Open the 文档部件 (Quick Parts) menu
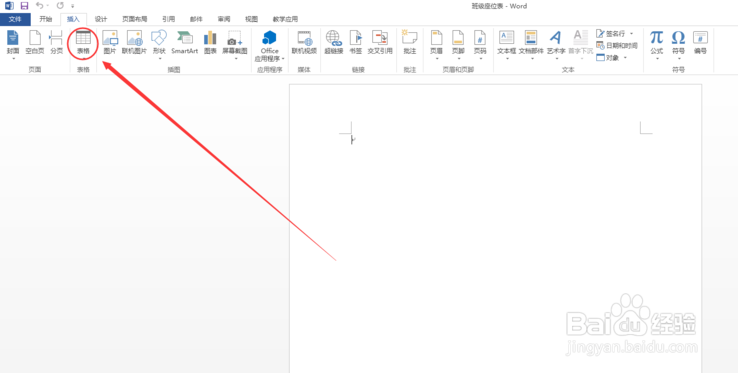The height and width of the screenshot is (373, 738). click(x=531, y=45)
